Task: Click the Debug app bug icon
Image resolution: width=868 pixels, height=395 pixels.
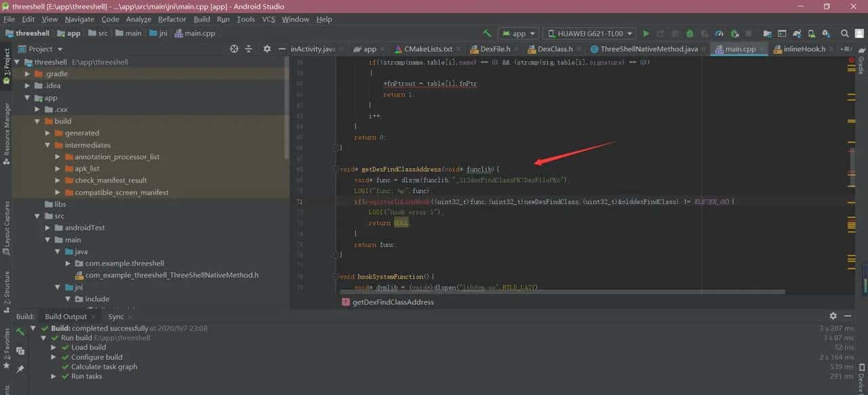Action: tap(690, 33)
